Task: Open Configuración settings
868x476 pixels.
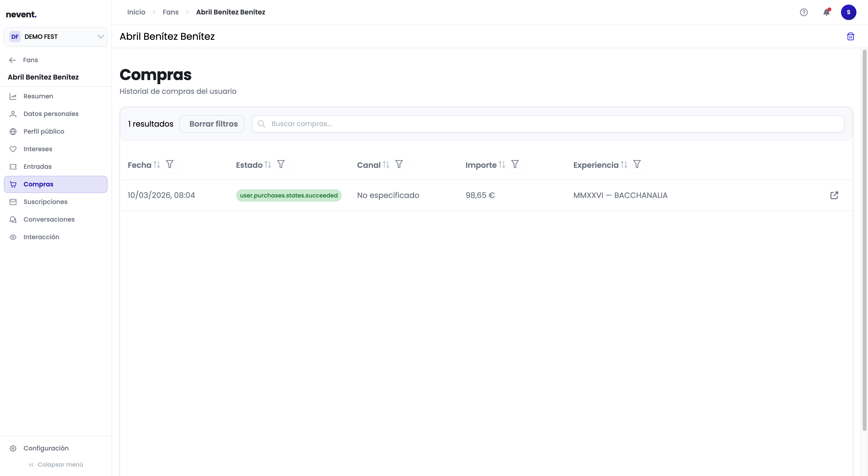Action: (56, 448)
